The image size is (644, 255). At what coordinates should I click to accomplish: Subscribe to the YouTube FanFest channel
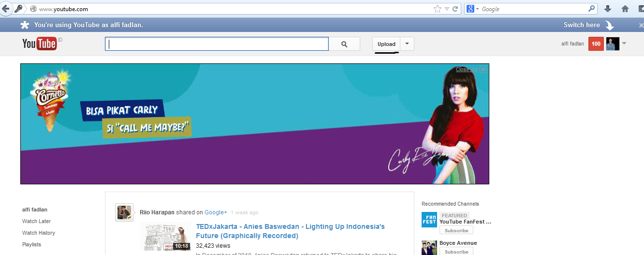tap(456, 231)
